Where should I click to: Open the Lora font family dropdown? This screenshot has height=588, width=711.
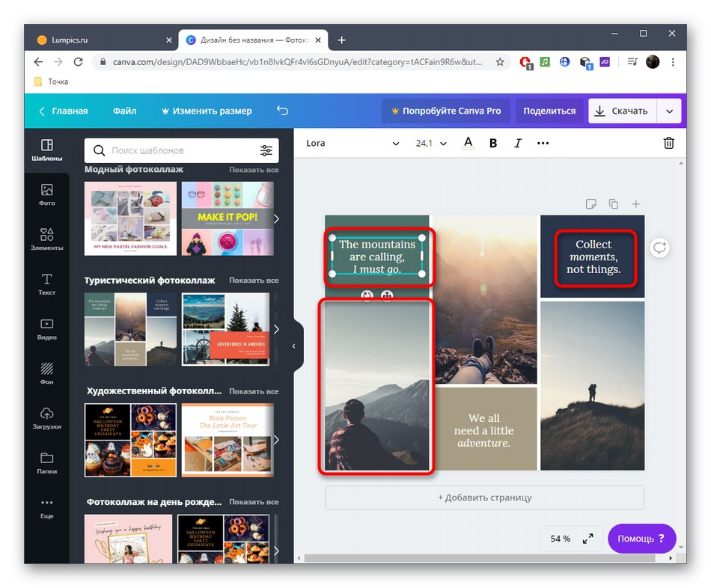[x=353, y=144]
